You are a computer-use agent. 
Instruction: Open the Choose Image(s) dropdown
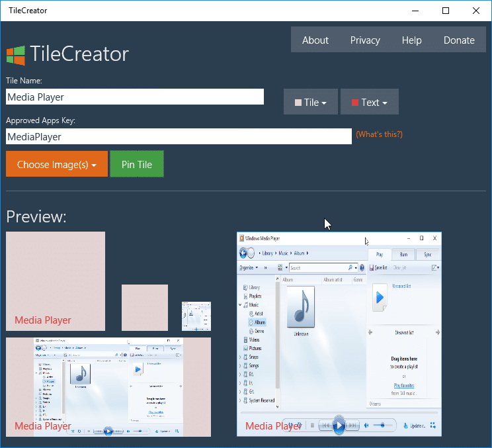pyautogui.click(x=57, y=164)
